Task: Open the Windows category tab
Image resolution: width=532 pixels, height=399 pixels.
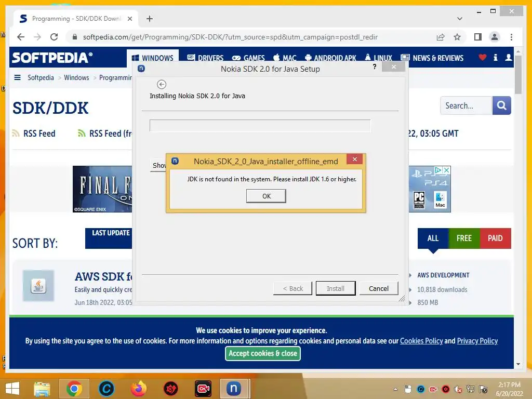Action: tap(153, 58)
